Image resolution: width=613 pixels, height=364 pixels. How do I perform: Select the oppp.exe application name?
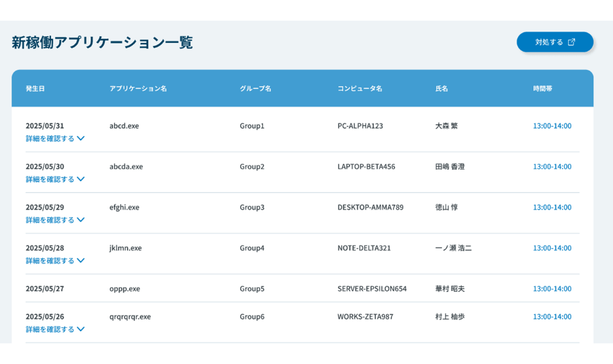coord(124,289)
